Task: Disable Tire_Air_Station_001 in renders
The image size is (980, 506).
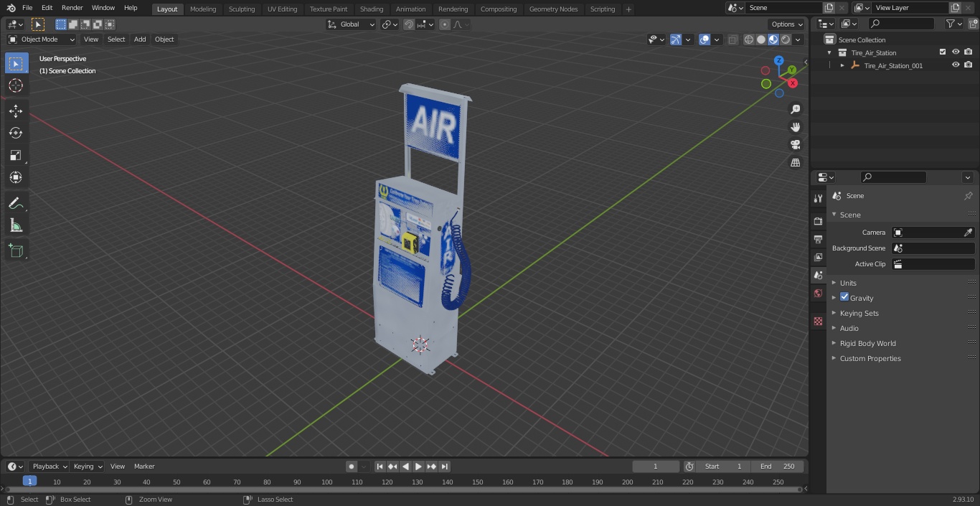Action: tap(969, 65)
